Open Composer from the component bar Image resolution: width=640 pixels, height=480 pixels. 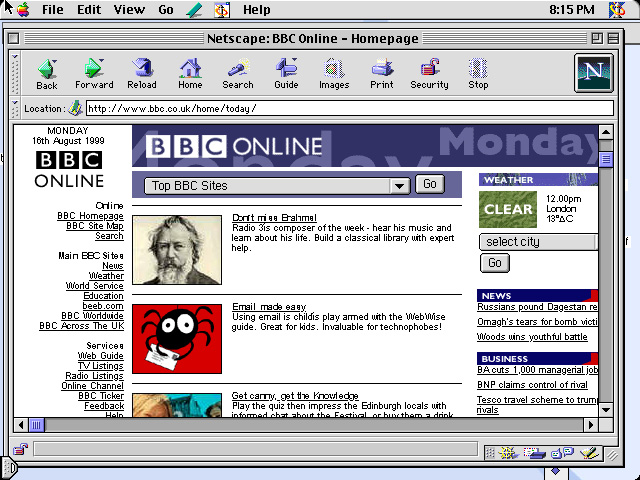pyautogui.click(x=589, y=453)
